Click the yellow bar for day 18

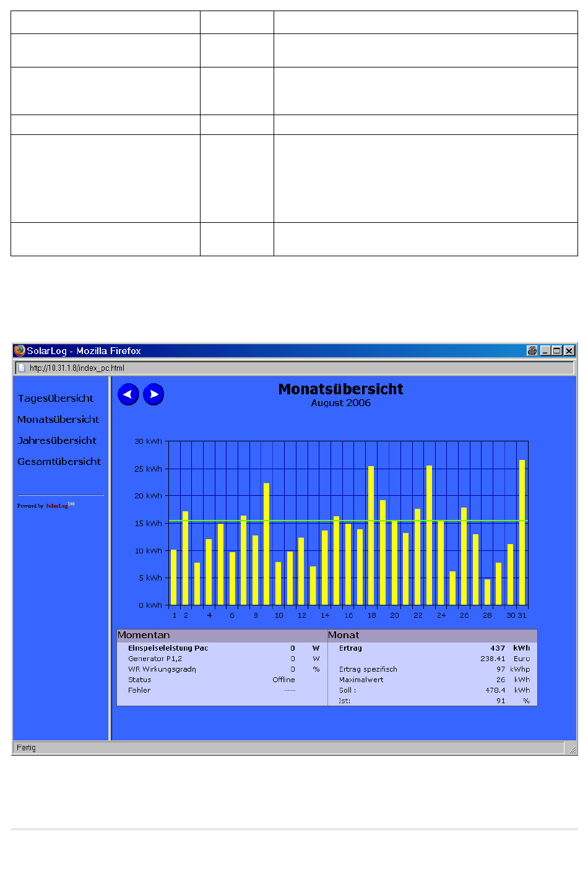(x=371, y=535)
